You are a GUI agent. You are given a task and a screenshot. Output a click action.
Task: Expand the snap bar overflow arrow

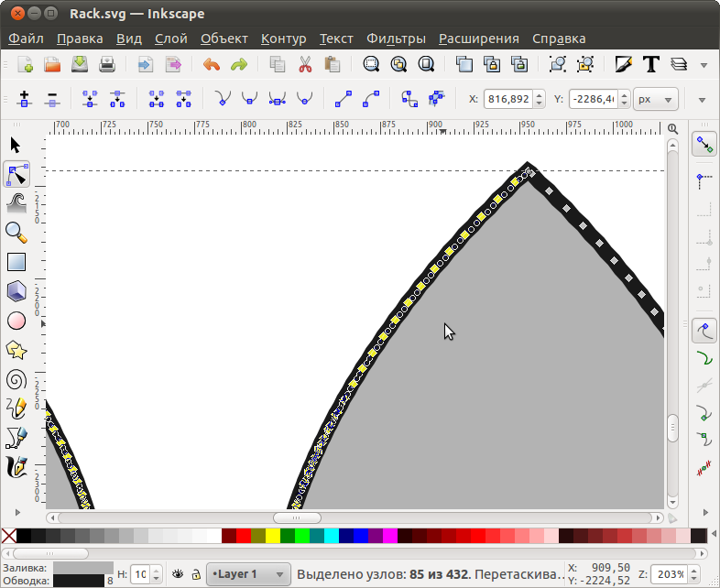coord(705,512)
